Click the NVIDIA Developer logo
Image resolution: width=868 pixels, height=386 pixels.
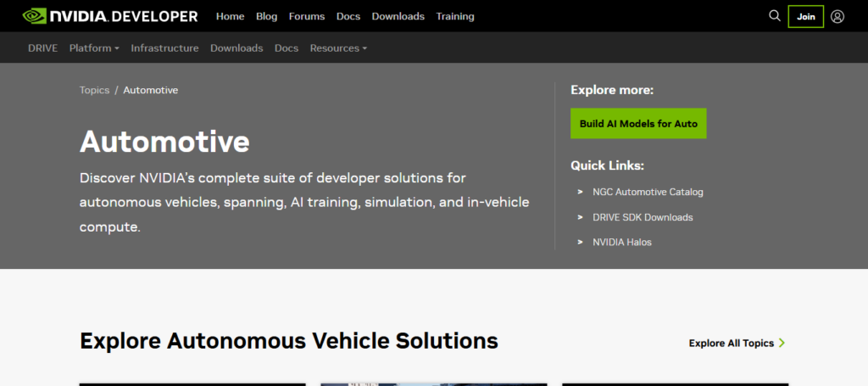coord(110,16)
